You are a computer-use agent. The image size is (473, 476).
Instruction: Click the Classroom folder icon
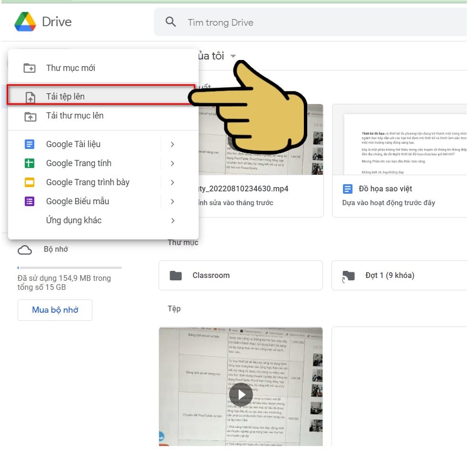[176, 276]
